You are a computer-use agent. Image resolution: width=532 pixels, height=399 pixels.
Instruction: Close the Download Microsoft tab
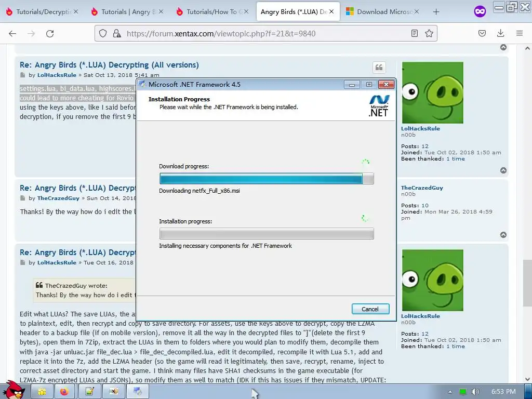coord(416,11)
